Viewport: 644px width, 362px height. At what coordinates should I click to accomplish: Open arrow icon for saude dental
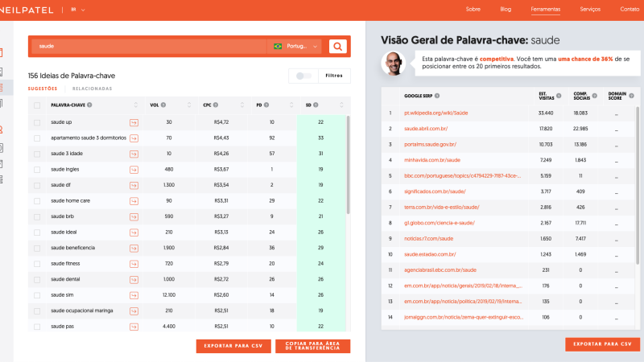[134, 279]
